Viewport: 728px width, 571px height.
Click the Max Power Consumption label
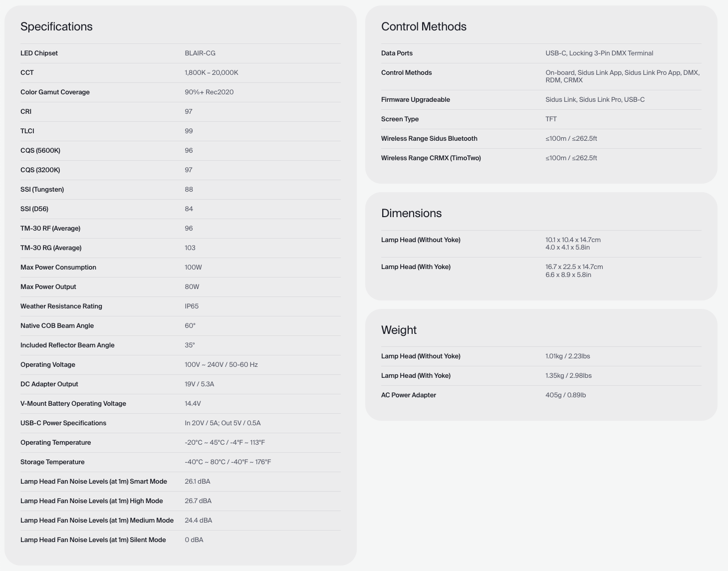pos(58,268)
